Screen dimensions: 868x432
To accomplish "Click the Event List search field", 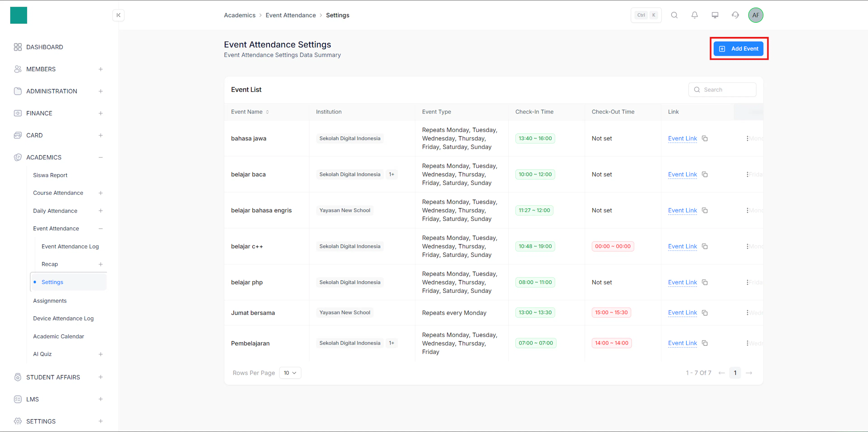I will coord(722,90).
